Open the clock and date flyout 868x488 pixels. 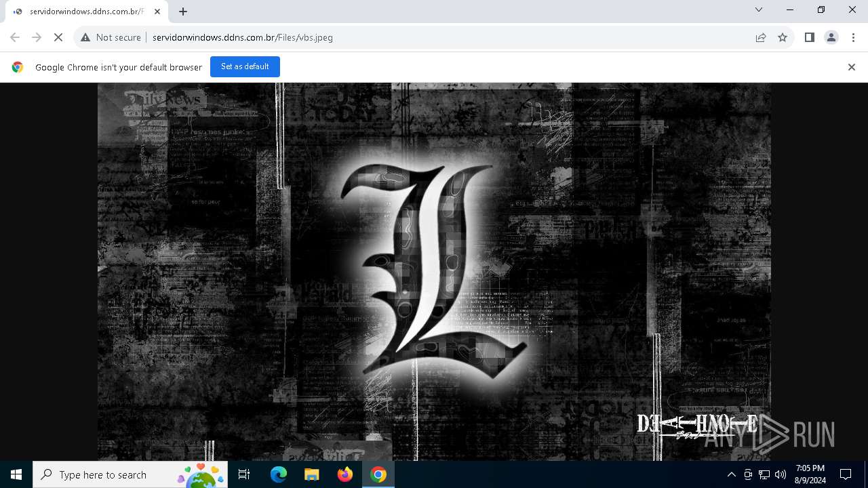pos(810,474)
